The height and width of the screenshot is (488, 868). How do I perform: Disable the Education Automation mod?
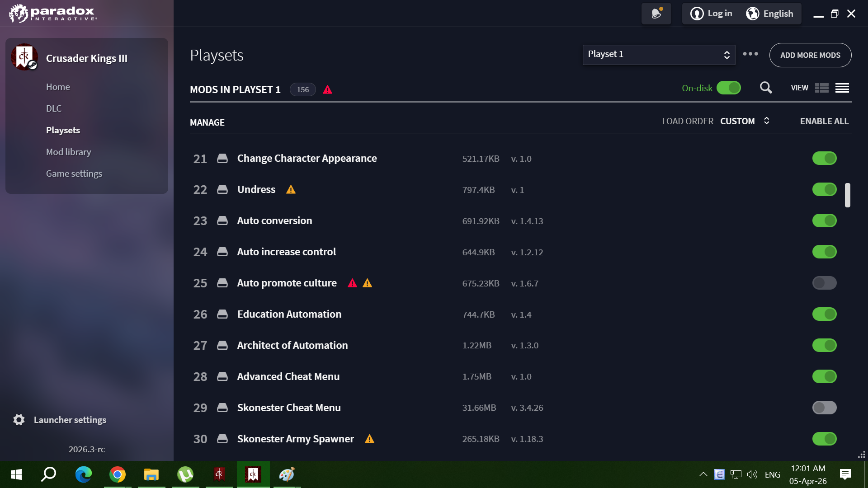click(x=825, y=314)
